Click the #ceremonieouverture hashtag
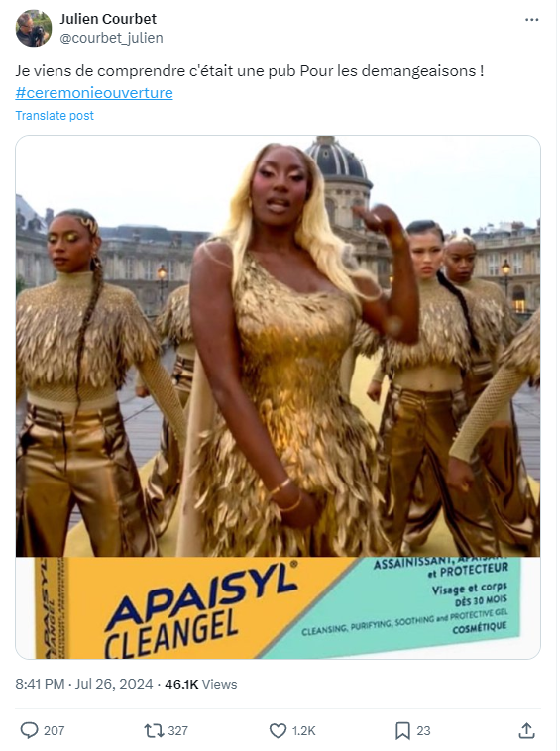Screen dimensions: 560x751 94,92
